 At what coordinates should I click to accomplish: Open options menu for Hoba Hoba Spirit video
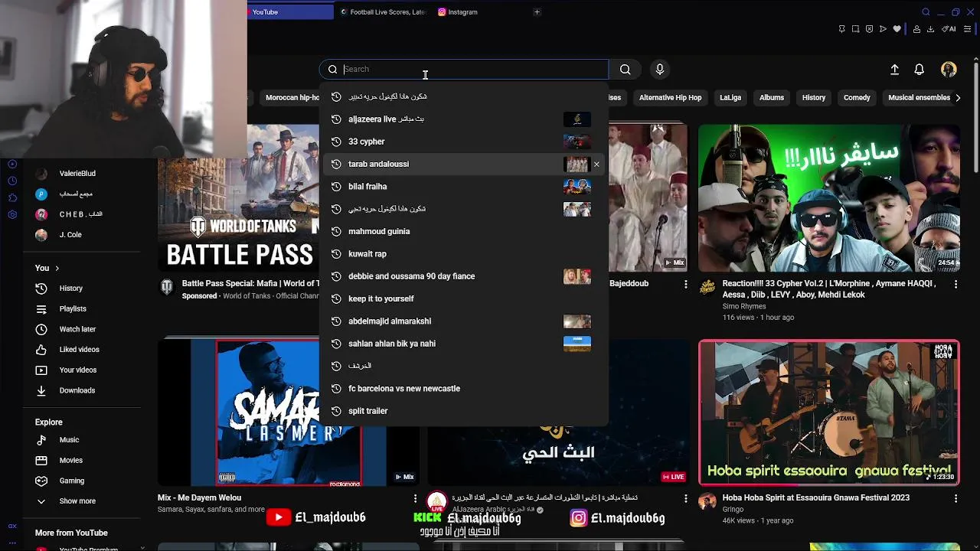pyautogui.click(x=955, y=498)
